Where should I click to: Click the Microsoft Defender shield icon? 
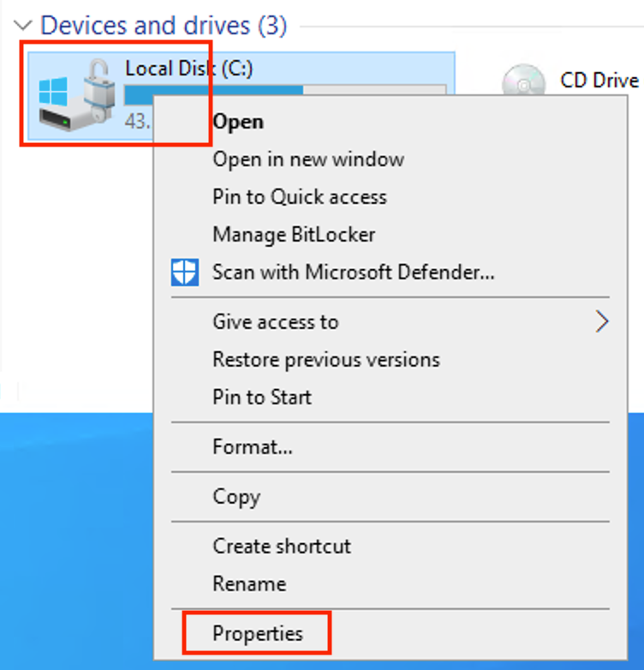[184, 272]
